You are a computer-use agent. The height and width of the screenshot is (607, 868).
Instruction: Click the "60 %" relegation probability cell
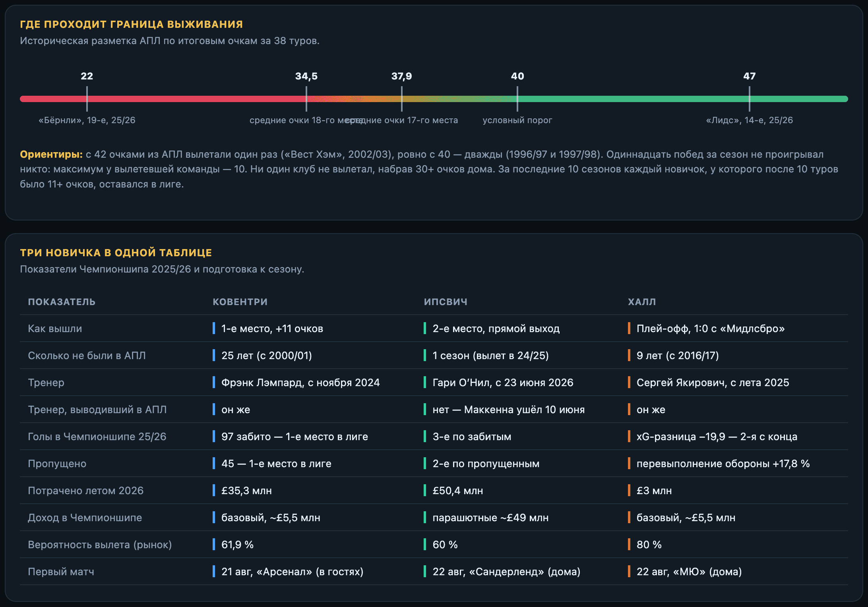pyautogui.click(x=445, y=545)
